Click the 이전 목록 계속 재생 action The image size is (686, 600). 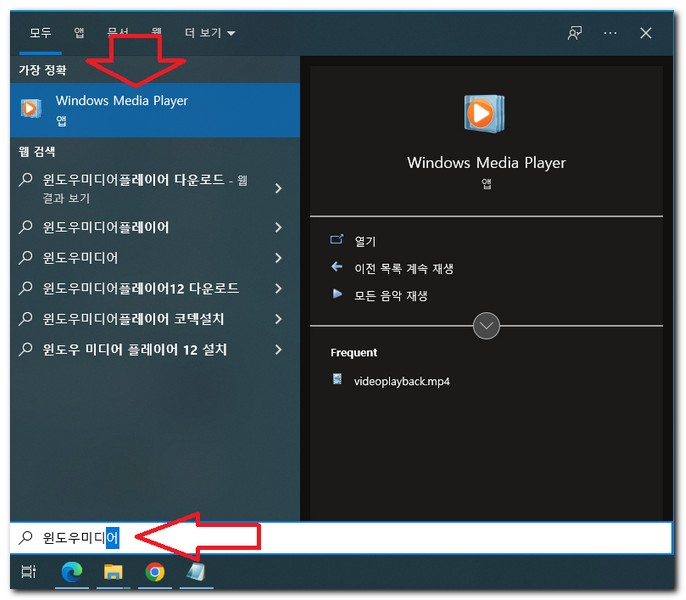click(x=404, y=268)
